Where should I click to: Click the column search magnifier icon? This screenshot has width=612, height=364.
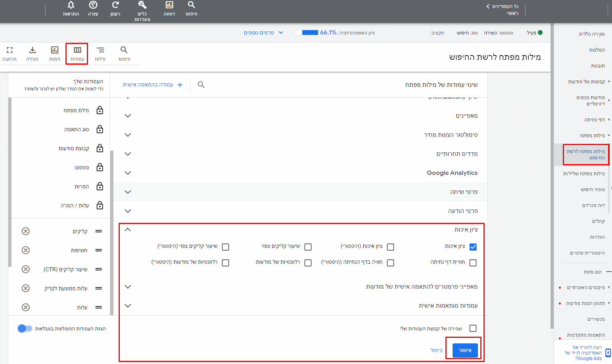point(201,85)
